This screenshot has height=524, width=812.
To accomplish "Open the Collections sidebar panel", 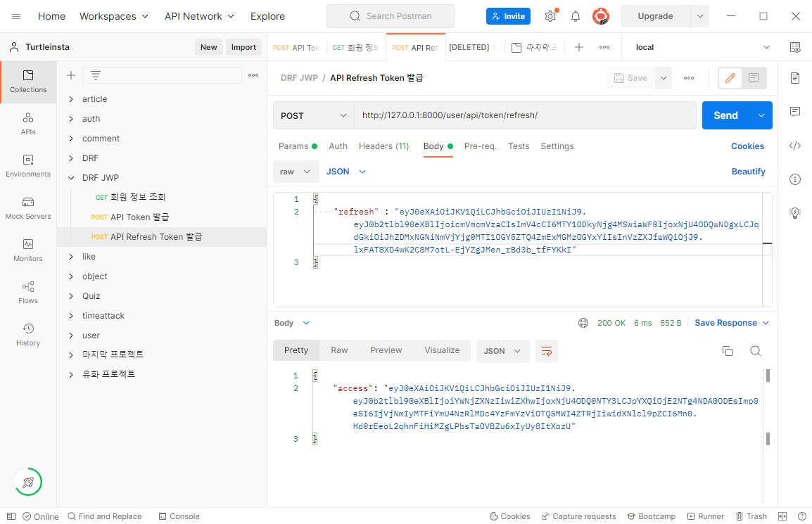I will pos(28,82).
